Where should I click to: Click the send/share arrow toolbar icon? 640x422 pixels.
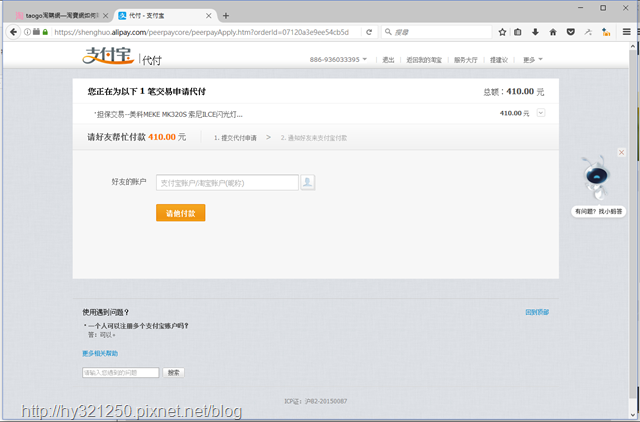pos(588,32)
